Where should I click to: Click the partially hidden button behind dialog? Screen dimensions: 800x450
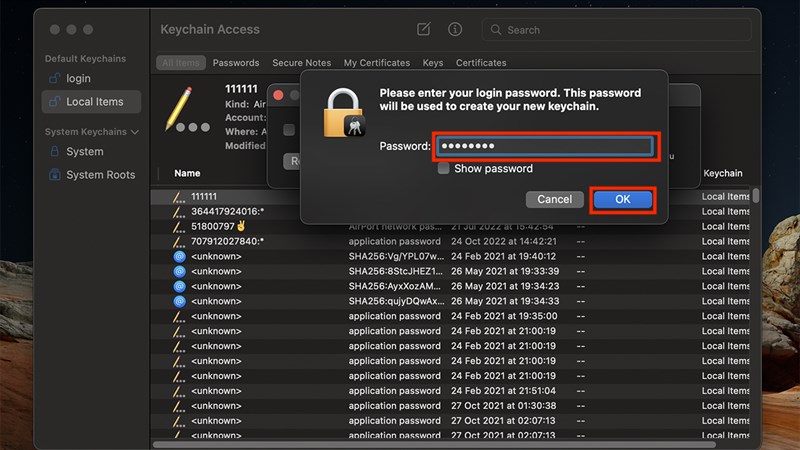292,161
